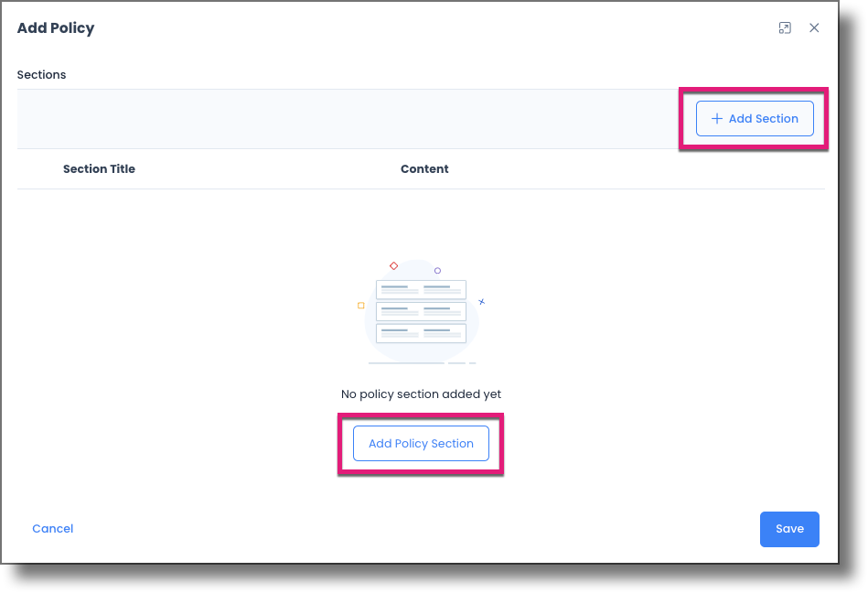Expand the Add Policy dialog to fullscreen
The width and height of the screenshot is (868, 593).
[785, 27]
